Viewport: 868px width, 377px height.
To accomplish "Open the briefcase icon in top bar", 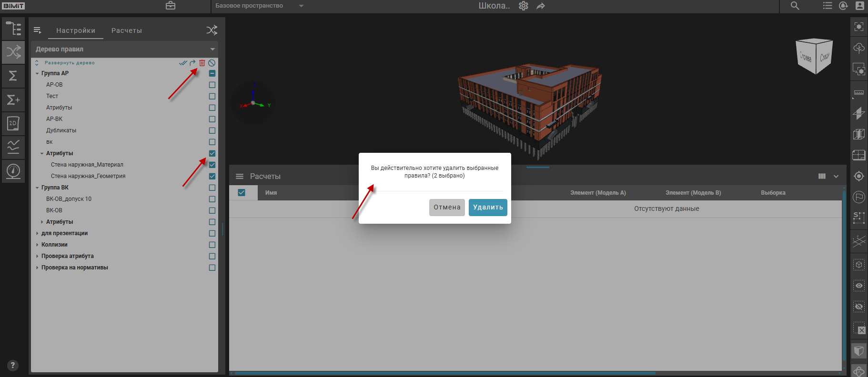I will (x=171, y=6).
